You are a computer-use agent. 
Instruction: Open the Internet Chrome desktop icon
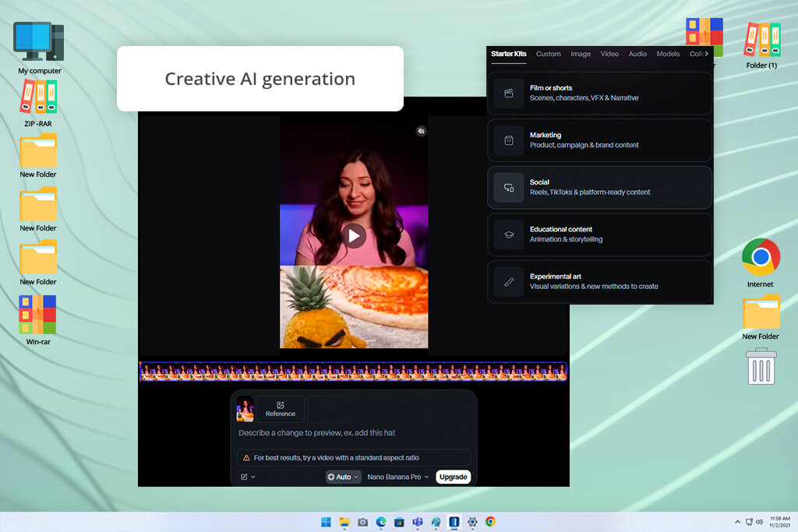(761, 263)
